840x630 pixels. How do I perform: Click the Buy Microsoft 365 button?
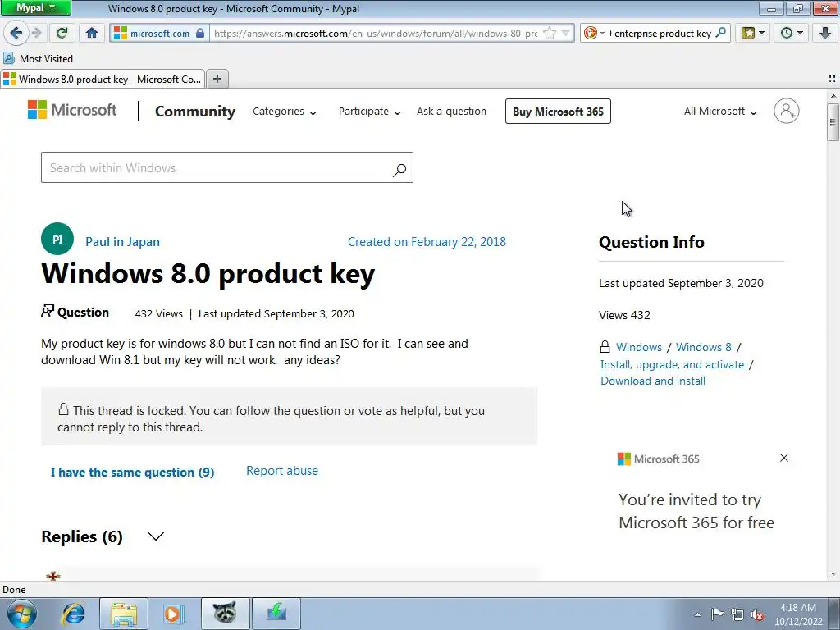coord(558,111)
